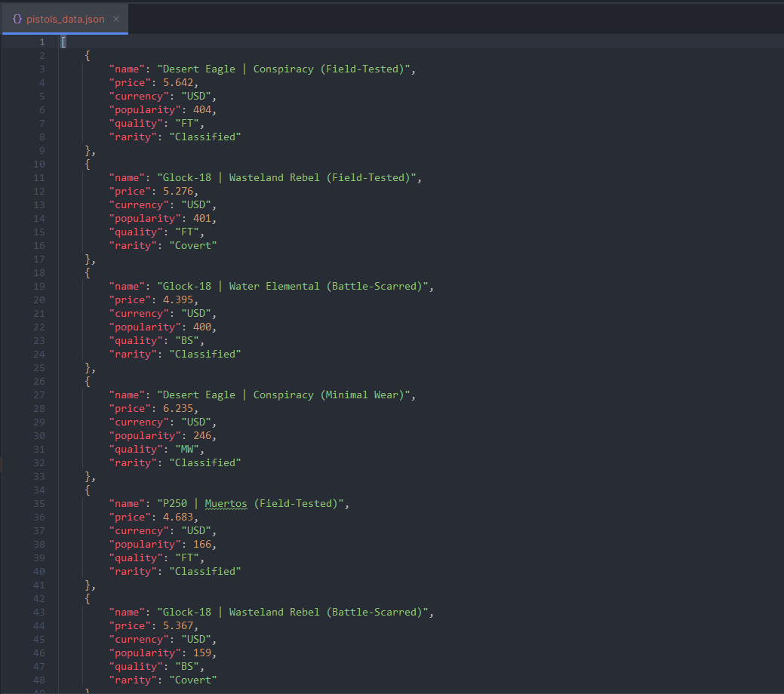Click "Classified" rarity on line 40
The image size is (784, 694).
pyautogui.click(x=205, y=571)
